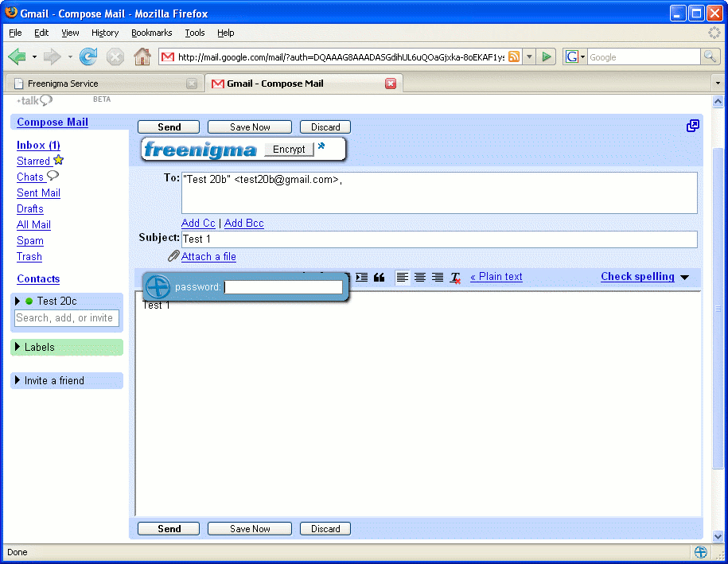The width and height of the screenshot is (728, 564).
Task: Center align the text
Action: [420, 277]
